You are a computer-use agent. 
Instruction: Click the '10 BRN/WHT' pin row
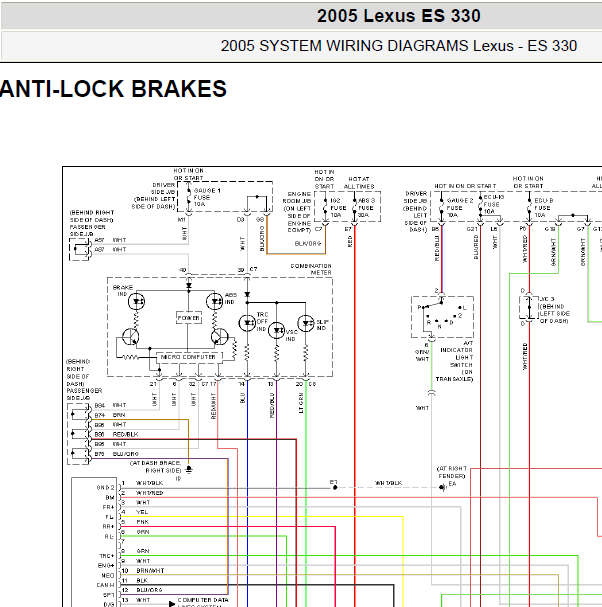click(143, 571)
